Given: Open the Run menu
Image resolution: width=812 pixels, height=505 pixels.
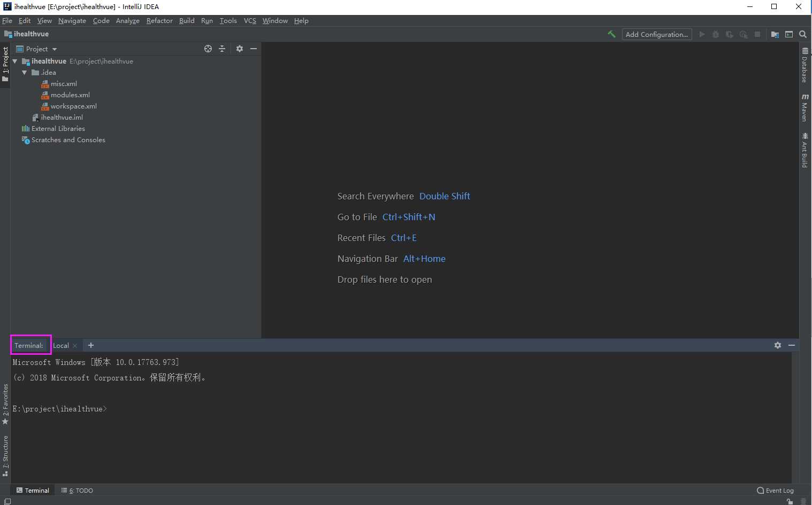Looking at the screenshot, I should [x=207, y=20].
